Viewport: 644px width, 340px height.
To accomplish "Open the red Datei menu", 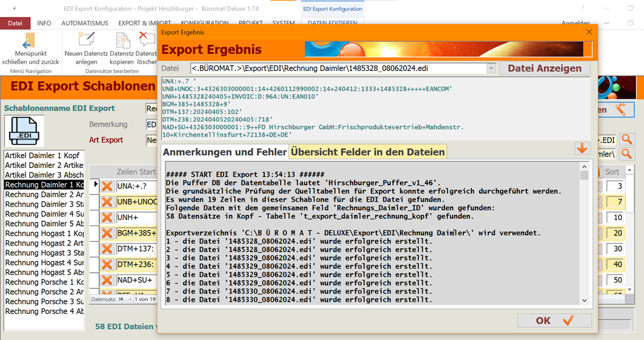I will (15, 23).
